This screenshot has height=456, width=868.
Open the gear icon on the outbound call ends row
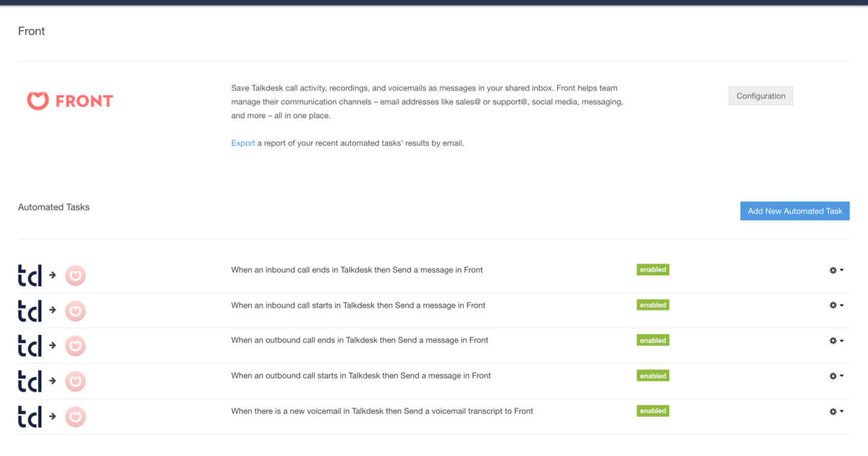[x=835, y=340]
